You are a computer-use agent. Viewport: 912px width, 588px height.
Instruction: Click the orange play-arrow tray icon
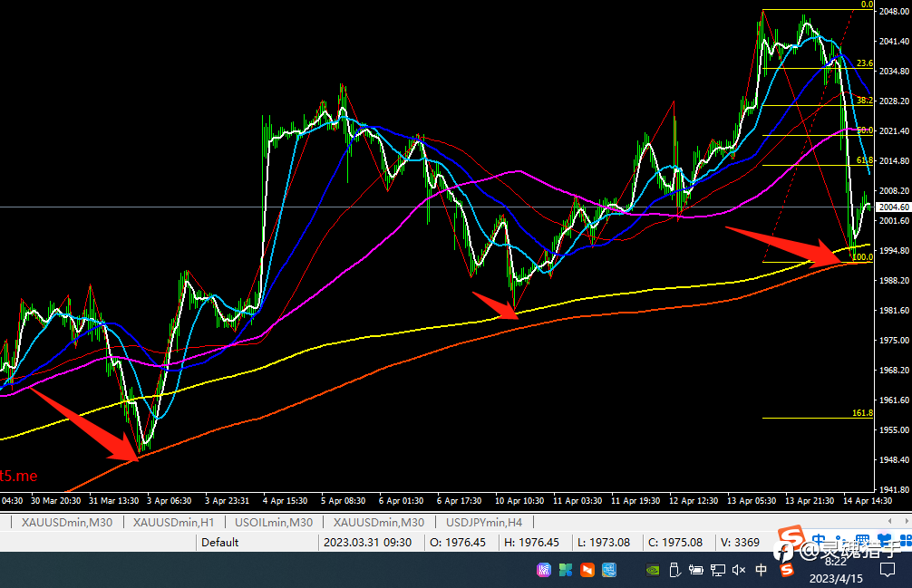click(587, 570)
